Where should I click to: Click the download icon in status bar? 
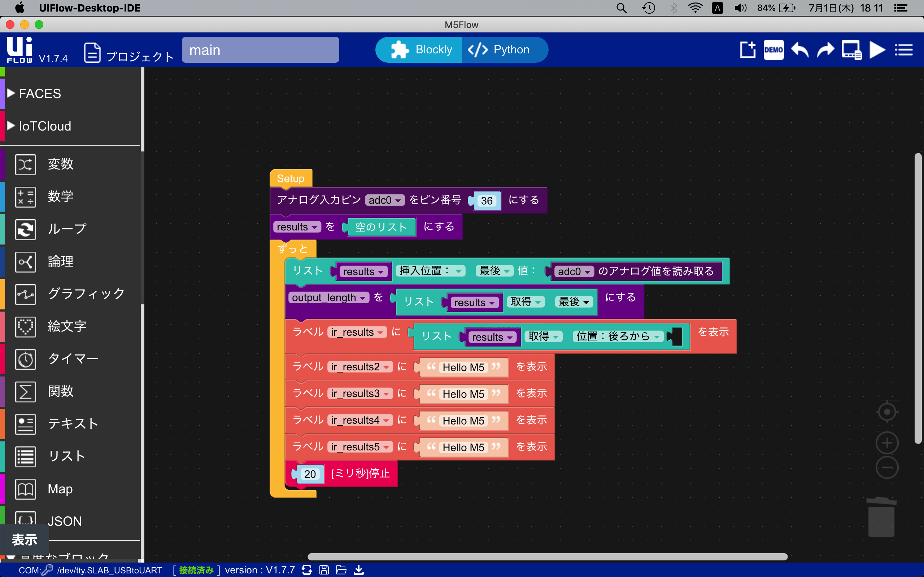click(x=358, y=570)
